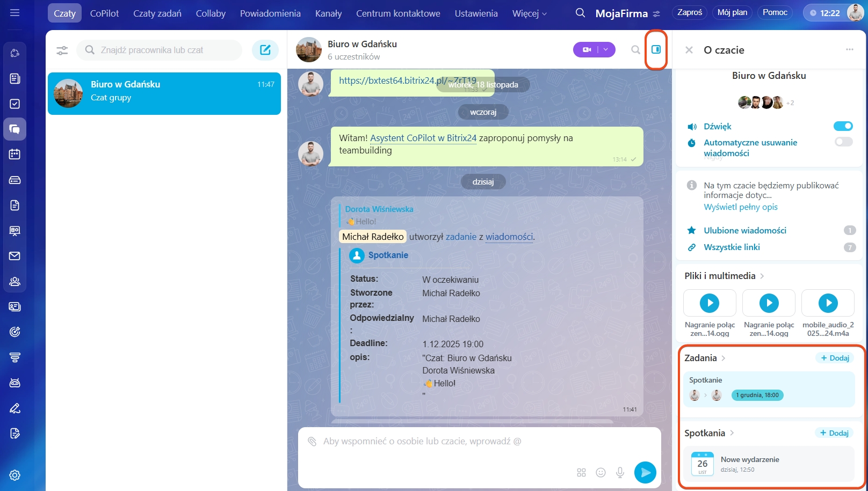Toggle the chat info sidebar panel icon

pyautogui.click(x=656, y=49)
